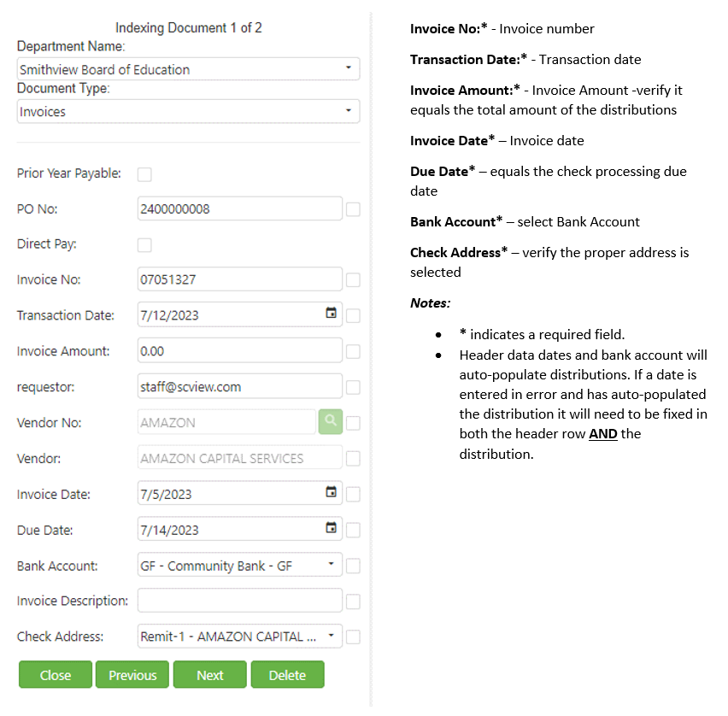This screenshot has height=716, width=728.
Task: Focus the Invoice Description text box
Action: (239, 601)
